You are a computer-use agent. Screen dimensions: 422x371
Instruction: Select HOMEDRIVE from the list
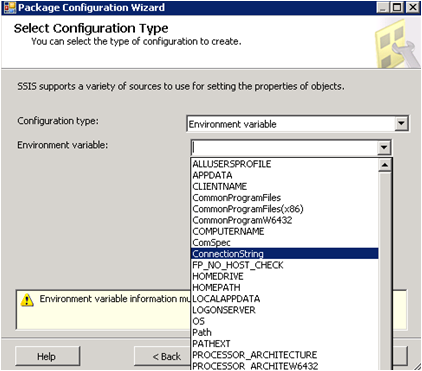coord(285,276)
